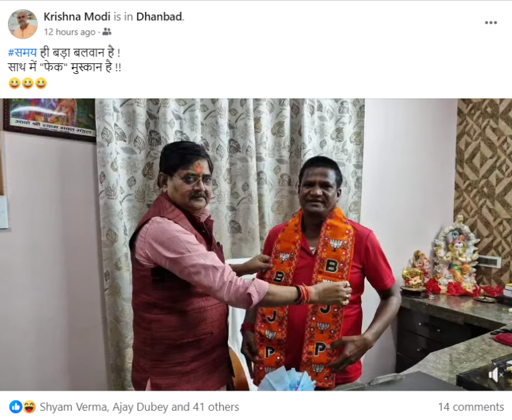Expand the 14 comments section
Screen dimensions: 512x420
471,407
